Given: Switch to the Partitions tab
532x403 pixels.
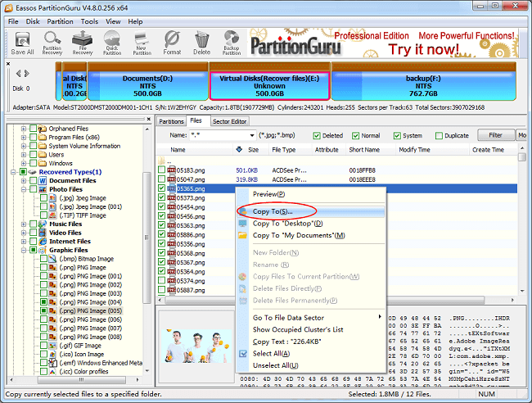Looking at the screenshot, I should pyautogui.click(x=171, y=121).
